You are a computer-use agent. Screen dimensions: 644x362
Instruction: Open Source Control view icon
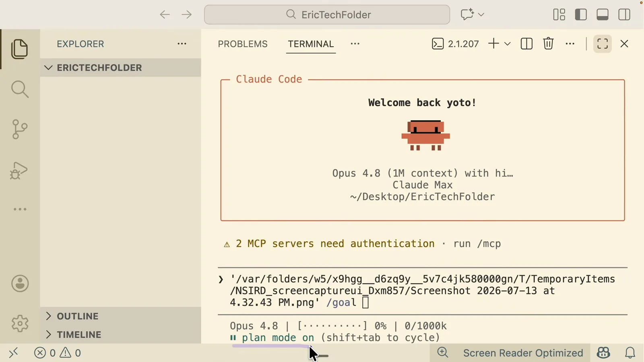(20, 129)
